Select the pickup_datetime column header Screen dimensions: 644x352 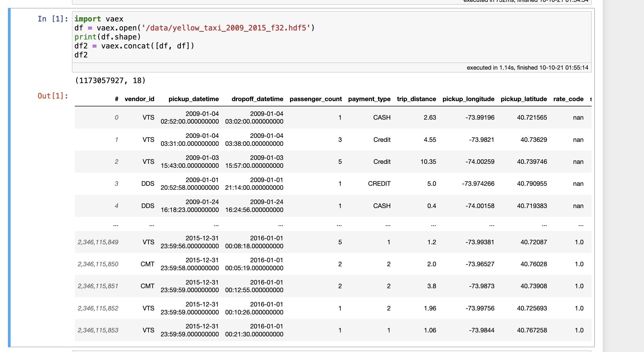[194, 99]
